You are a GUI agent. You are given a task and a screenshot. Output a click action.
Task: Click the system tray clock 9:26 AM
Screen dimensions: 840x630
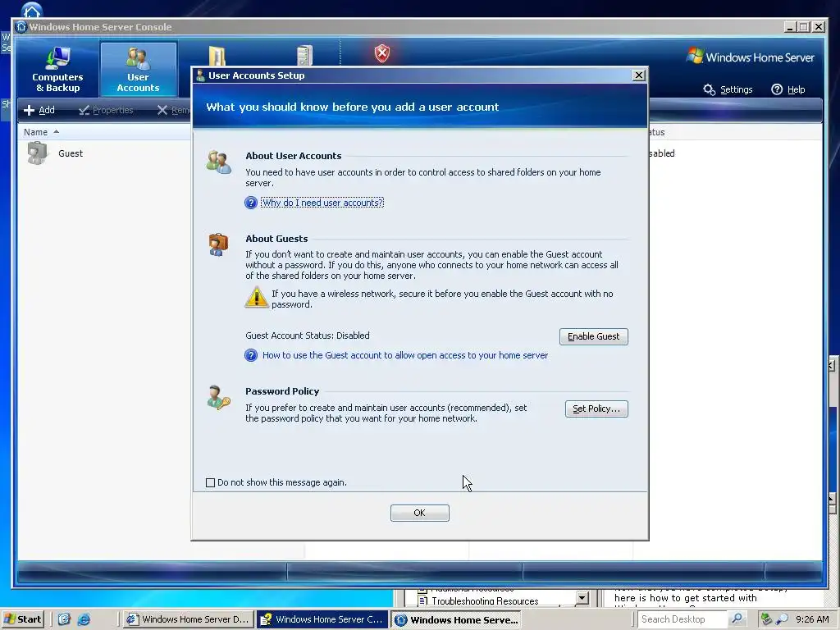click(x=812, y=619)
